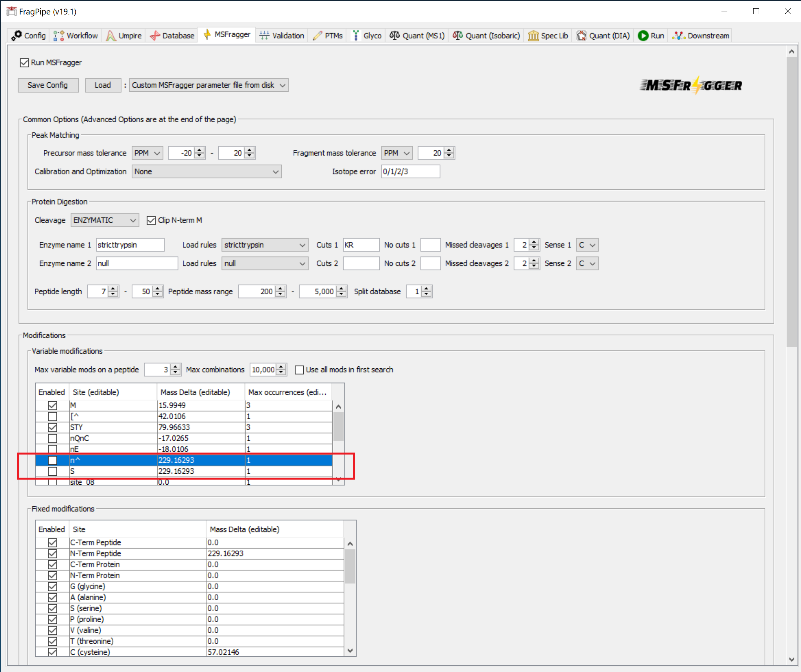Open the Workflow tab icon
Viewport: 801px width, 672px height.
58,36
